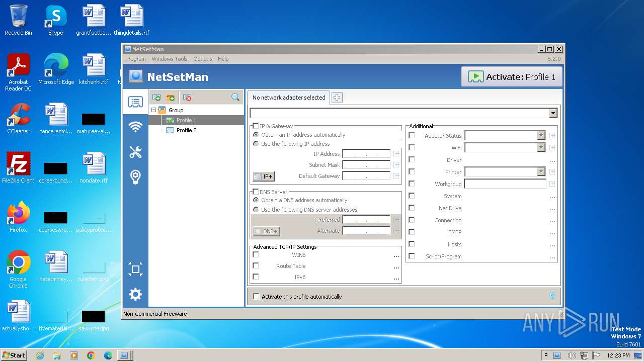644x362 pixels.
Task: Select Profile 1 in the tree
Action: [186, 120]
